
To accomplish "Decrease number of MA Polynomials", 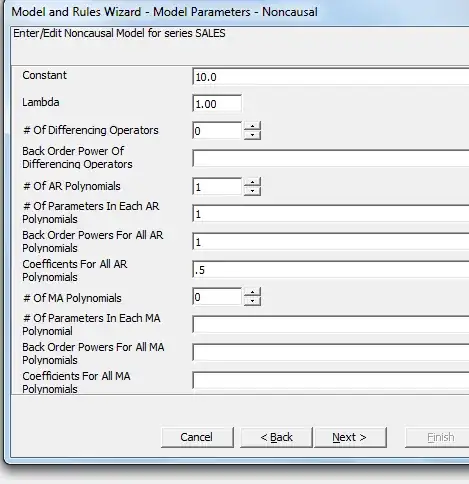I will pos(252,301).
